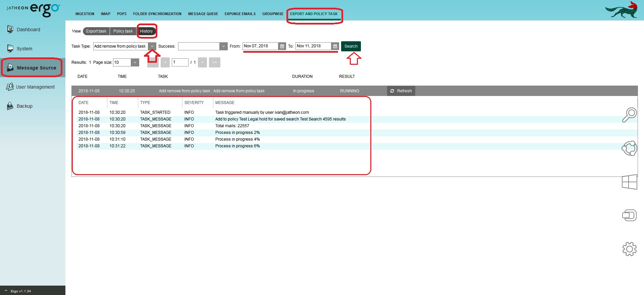Click the green fox logo top right
Viewport: 644px width, 295px height.
tap(621, 10)
